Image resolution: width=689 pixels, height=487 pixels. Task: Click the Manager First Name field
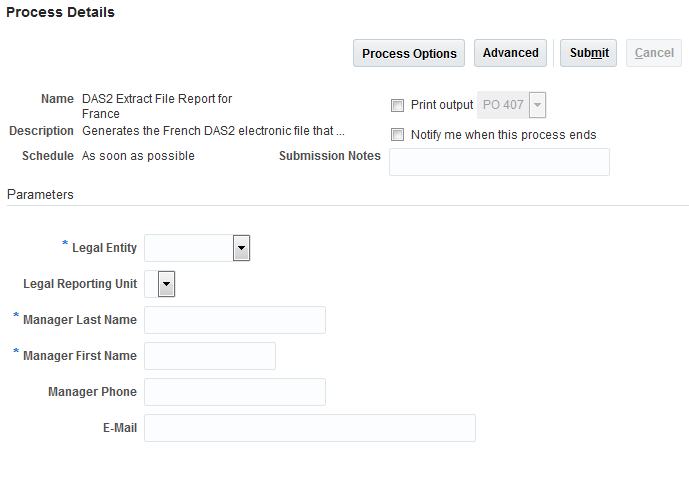pos(210,356)
